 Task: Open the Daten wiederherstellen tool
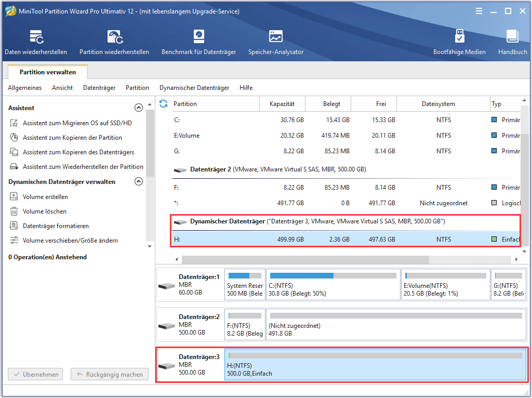coord(36,42)
